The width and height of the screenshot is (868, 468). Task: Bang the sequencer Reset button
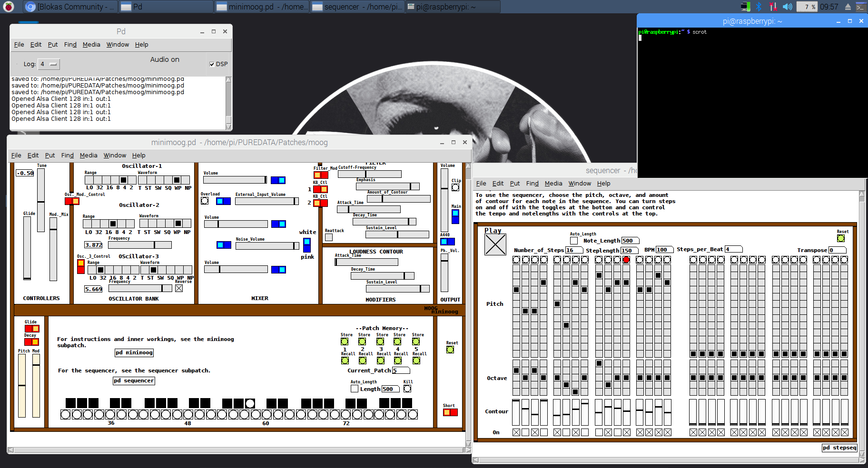(841, 238)
